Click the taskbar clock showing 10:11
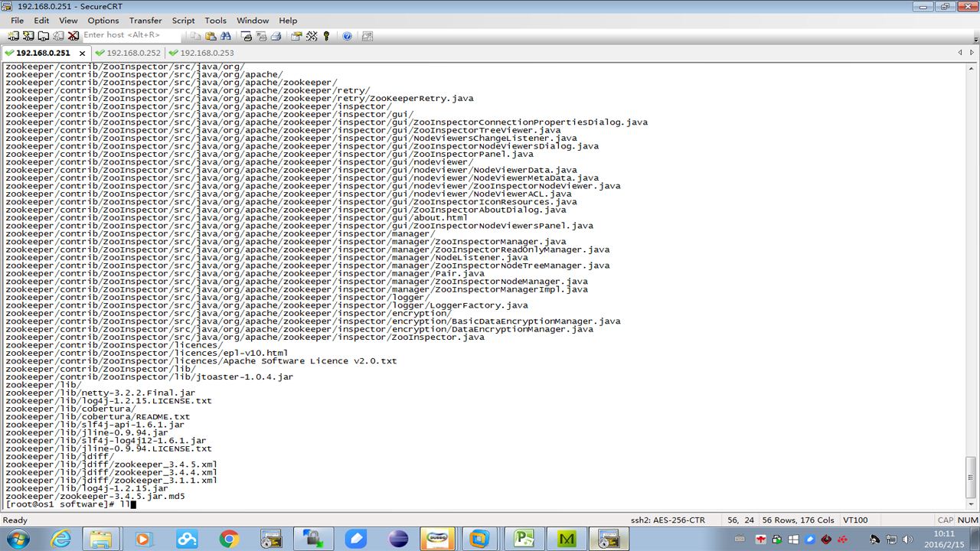This screenshot has height=551, width=980. pyautogui.click(x=944, y=539)
